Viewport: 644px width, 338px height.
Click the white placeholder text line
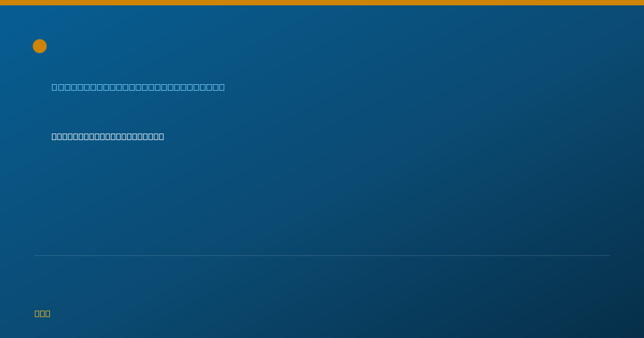click(107, 136)
